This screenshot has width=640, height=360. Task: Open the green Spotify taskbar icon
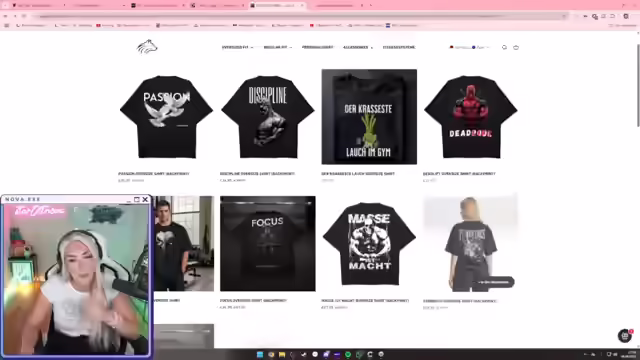tap(348, 354)
